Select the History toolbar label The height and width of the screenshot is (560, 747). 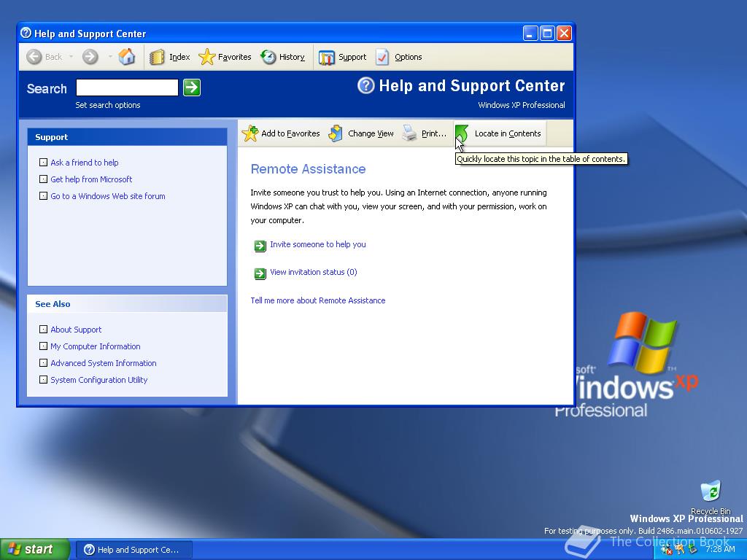292,57
